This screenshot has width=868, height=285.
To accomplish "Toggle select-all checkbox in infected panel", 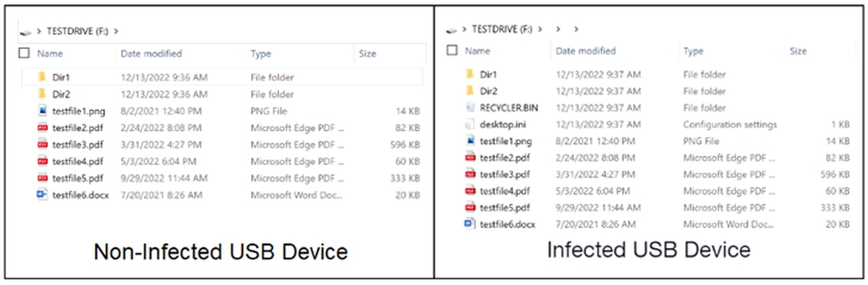I will click(x=453, y=51).
